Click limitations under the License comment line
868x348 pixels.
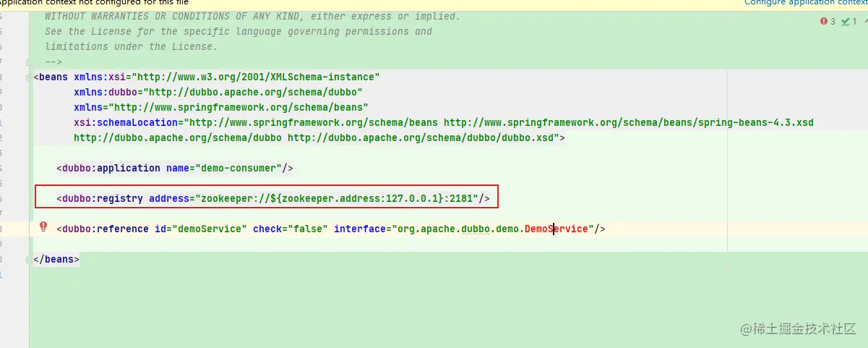click(131, 46)
